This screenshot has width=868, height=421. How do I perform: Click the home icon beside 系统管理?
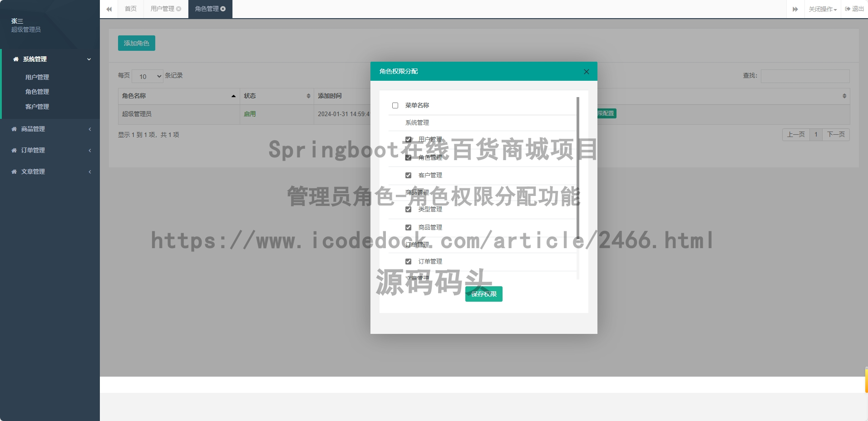[x=16, y=59]
